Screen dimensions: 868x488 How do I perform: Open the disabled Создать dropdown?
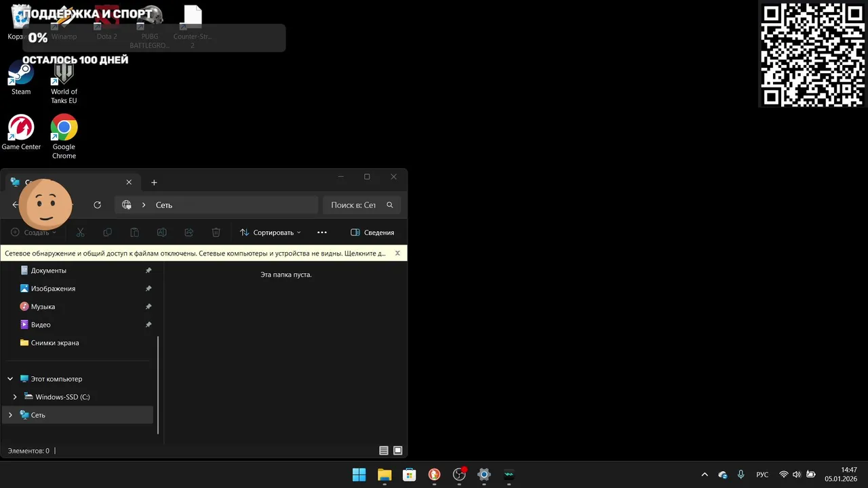pyautogui.click(x=34, y=232)
